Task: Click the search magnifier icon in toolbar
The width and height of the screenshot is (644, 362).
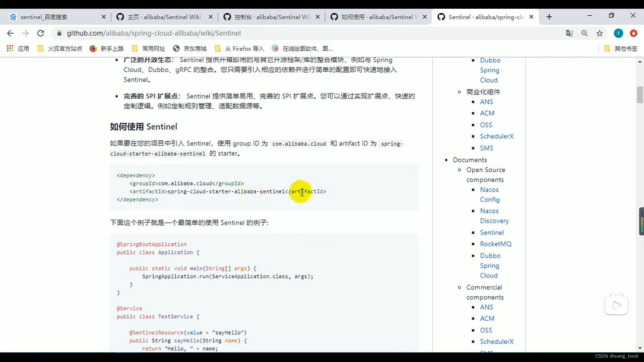Action: (584, 33)
